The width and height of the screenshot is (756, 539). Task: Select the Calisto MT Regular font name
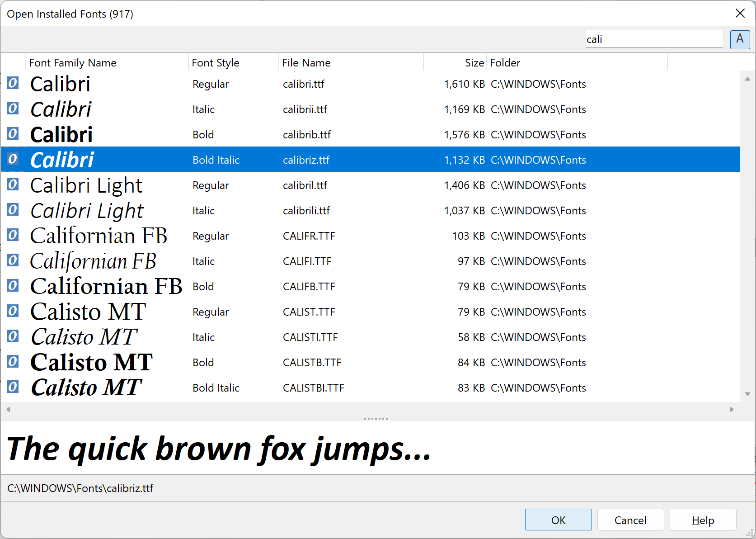88,312
